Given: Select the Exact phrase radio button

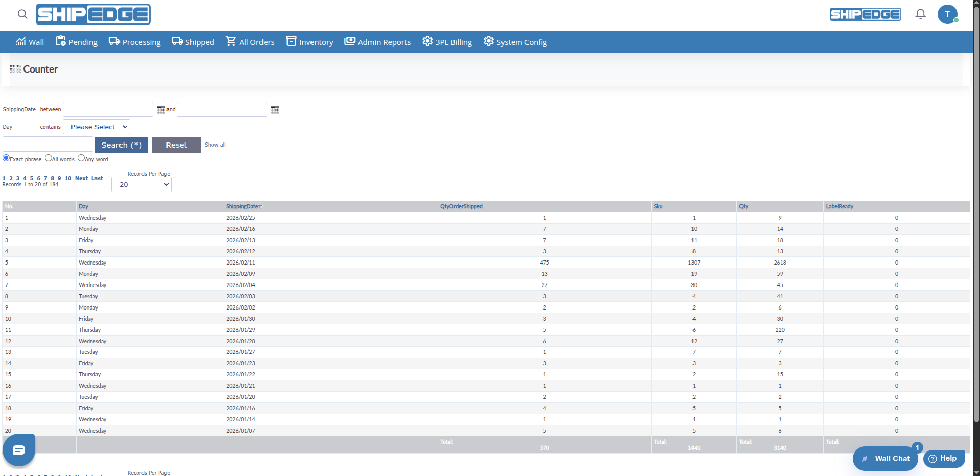Looking at the screenshot, I should pyautogui.click(x=6, y=158).
